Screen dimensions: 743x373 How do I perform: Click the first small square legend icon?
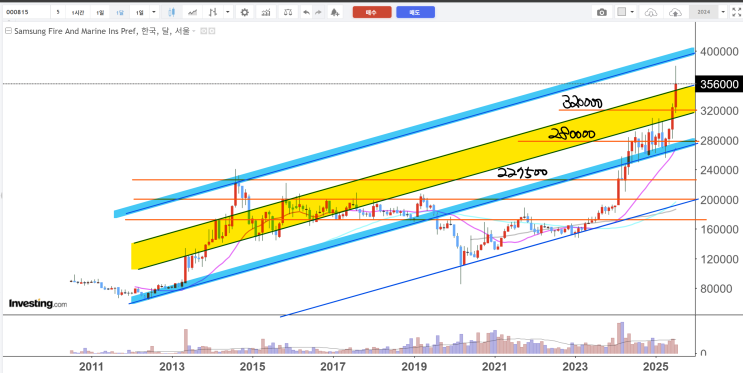tap(203, 31)
